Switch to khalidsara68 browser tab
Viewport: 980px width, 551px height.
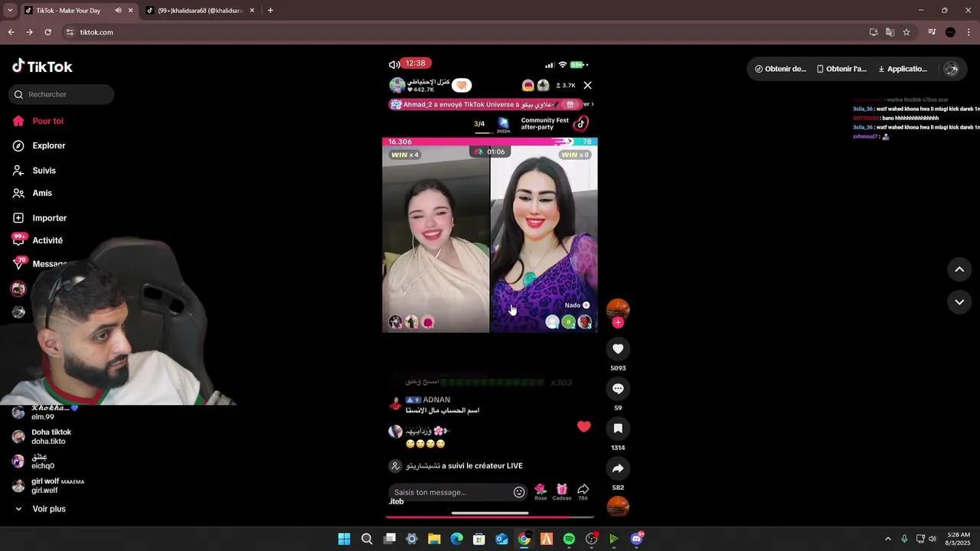[199, 11]
